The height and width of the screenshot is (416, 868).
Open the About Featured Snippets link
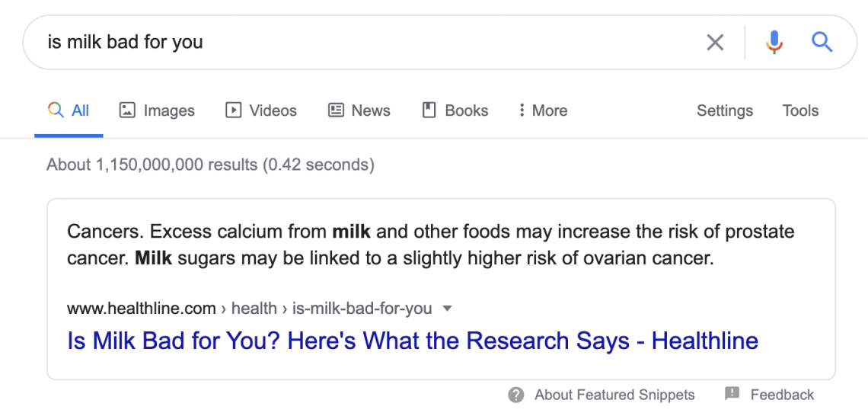pos(614,395)
